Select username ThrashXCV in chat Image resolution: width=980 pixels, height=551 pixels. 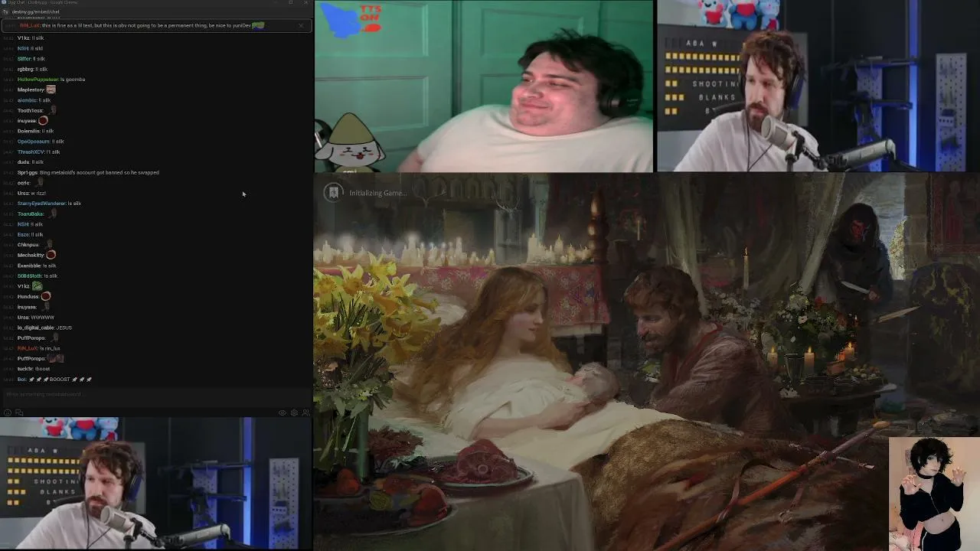(x=31, y=152)
